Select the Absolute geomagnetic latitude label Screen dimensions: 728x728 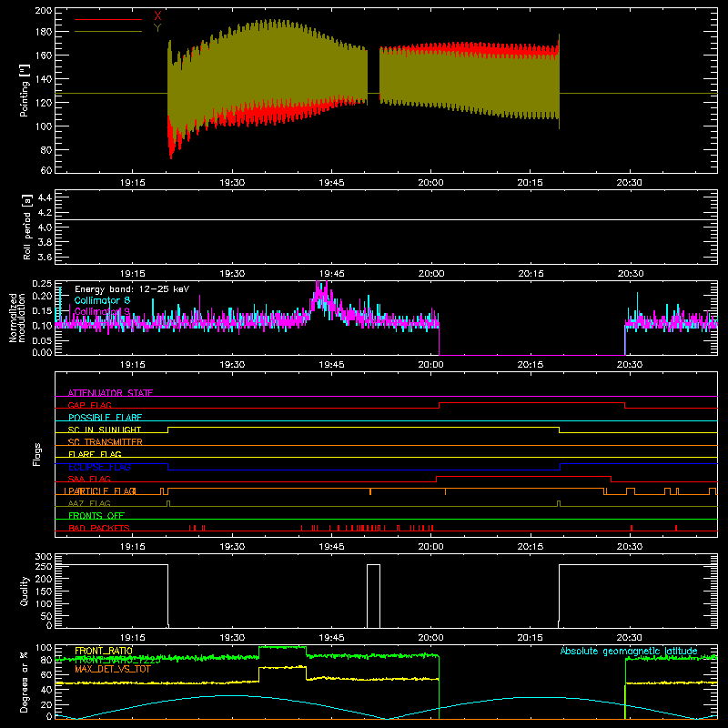pyautogui.click(x=629, y=651)
